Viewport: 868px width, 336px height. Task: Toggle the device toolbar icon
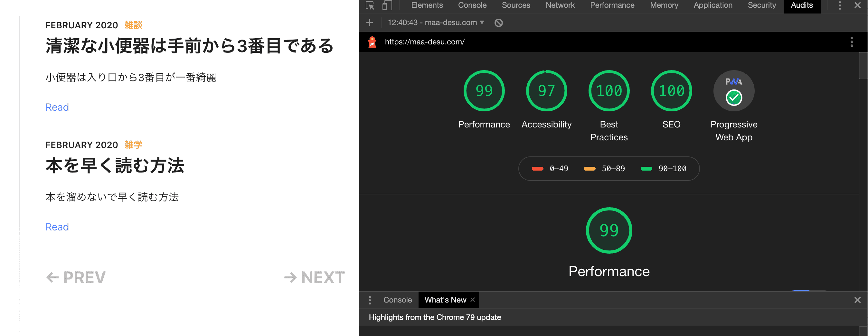tap(387, 6)
